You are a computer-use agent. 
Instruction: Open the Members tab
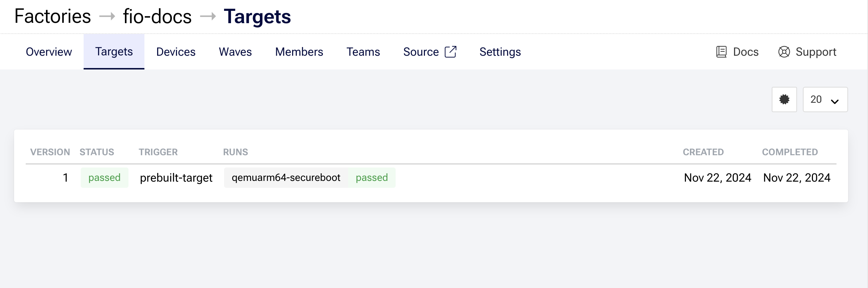pos(299,52)
